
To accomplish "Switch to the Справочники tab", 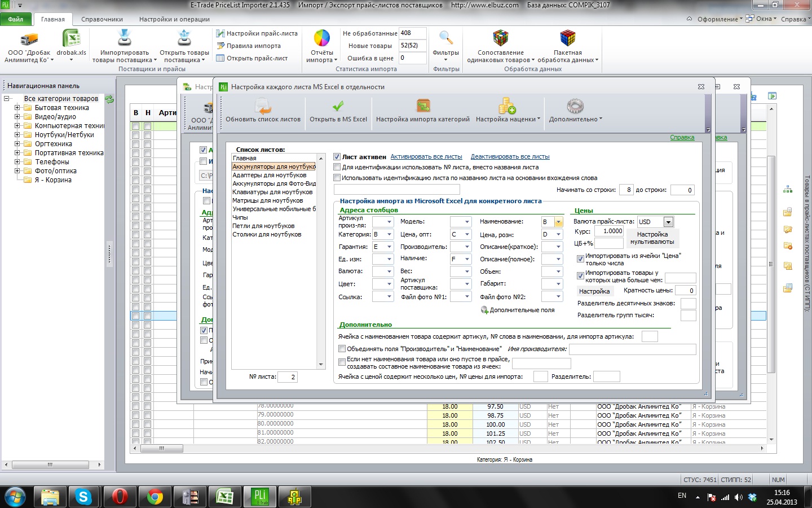I will tap(102, 19).
